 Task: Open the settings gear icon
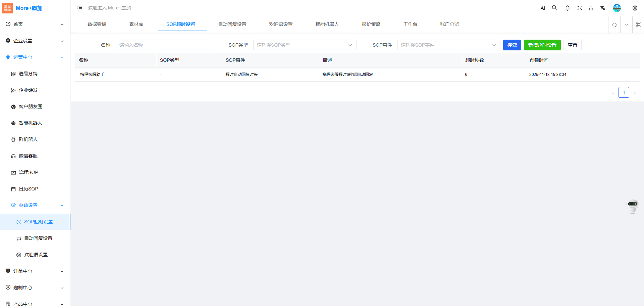[635, 8]
